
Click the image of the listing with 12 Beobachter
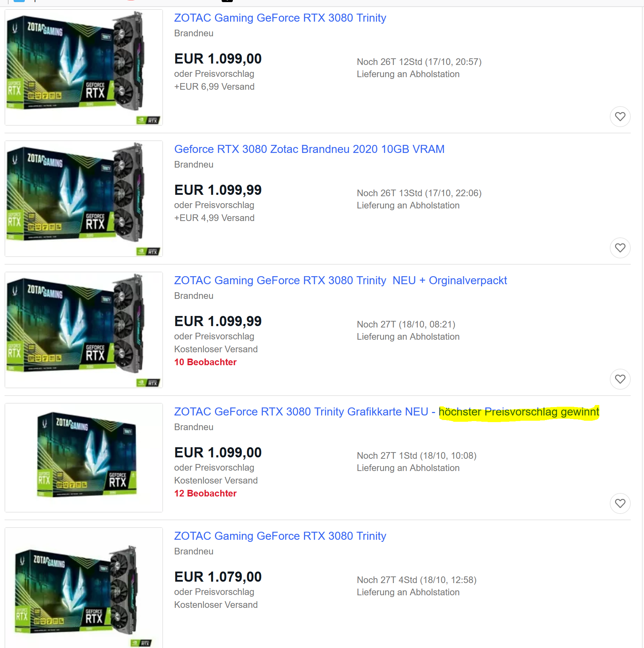84,458
